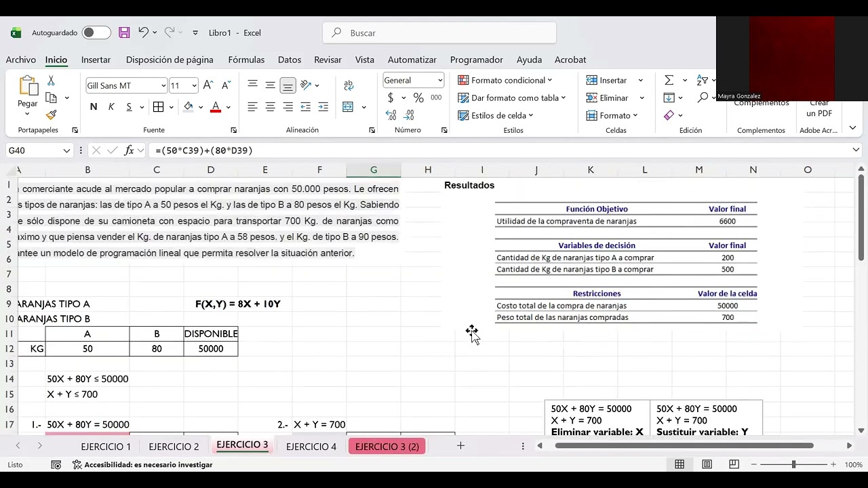The image size is (868, 488).
Task: Click the Insert Function fx icon
Action: [130, 150]
